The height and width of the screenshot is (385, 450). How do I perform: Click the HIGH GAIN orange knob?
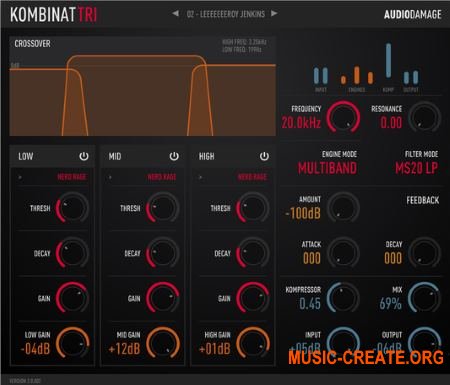pyautogui.click(x=253, y=343)
